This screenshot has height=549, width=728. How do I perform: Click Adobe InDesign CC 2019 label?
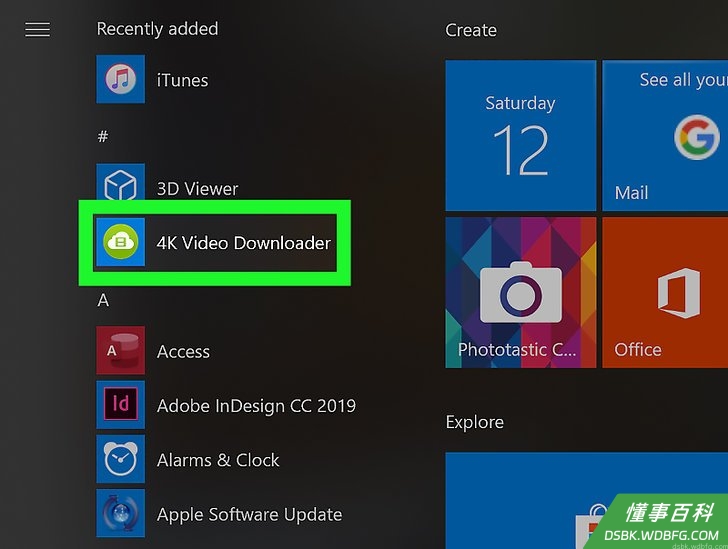[256, 406]
